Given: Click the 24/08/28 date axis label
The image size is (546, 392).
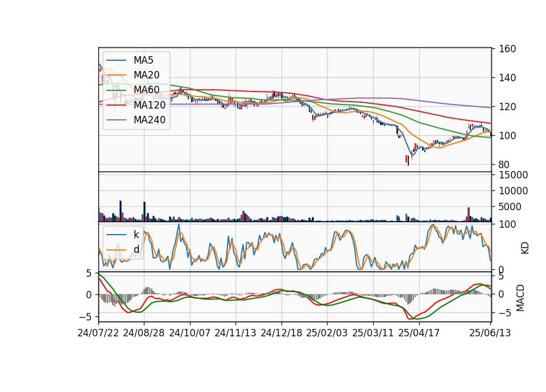Looking at the screenshot, I should pyautogui.click(x=144, y=333).
